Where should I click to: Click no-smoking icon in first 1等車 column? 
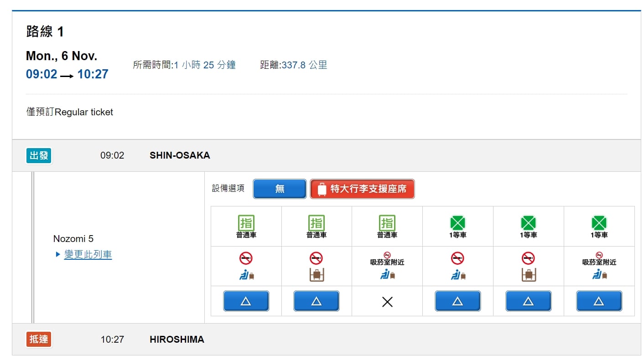pyautogui.click(x=458, y=258)
